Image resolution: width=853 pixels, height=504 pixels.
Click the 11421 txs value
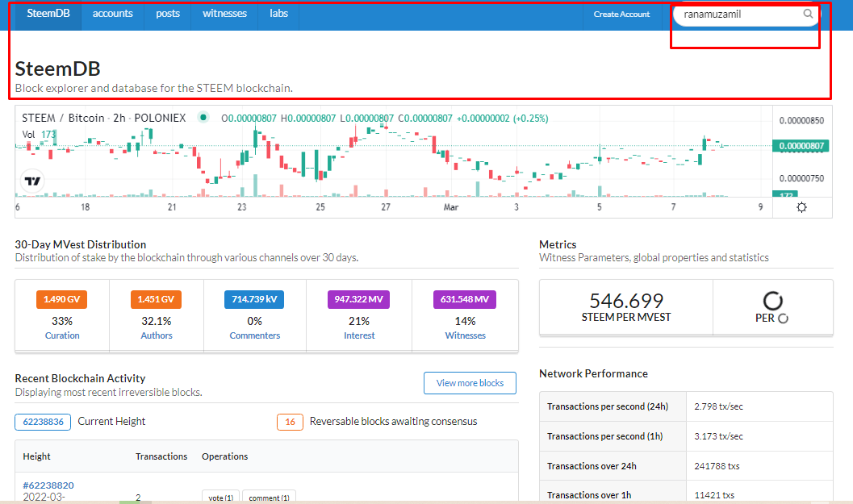point(714,495)
